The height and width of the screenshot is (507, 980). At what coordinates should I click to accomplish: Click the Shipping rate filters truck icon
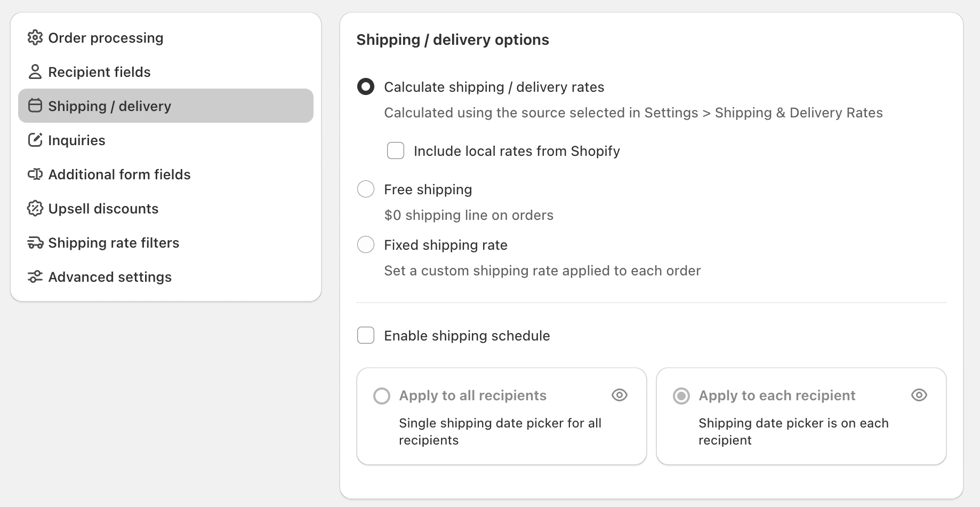[x=35, y=243]
